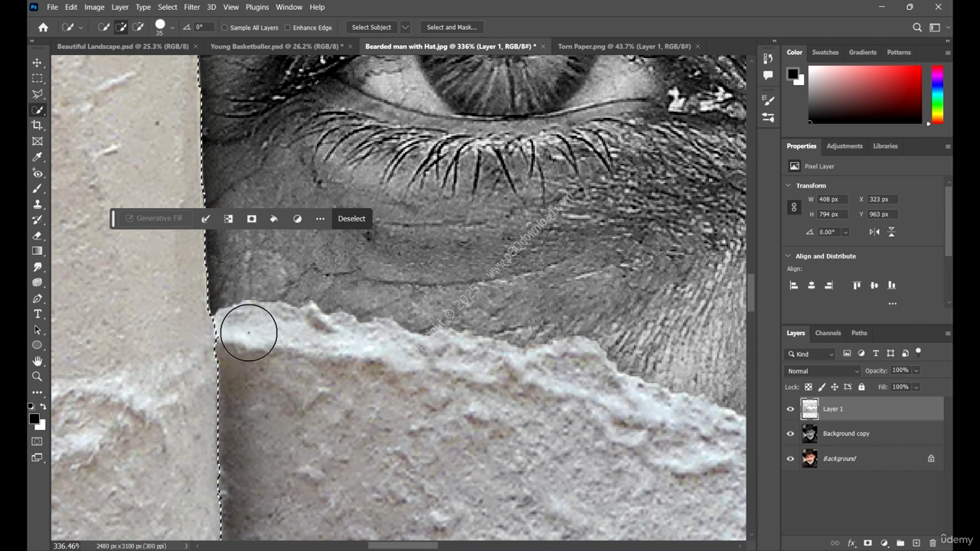The height and width of the screenshot is (551, 980).
Task: Hide the Background copy layer
Action: point(790,434)
